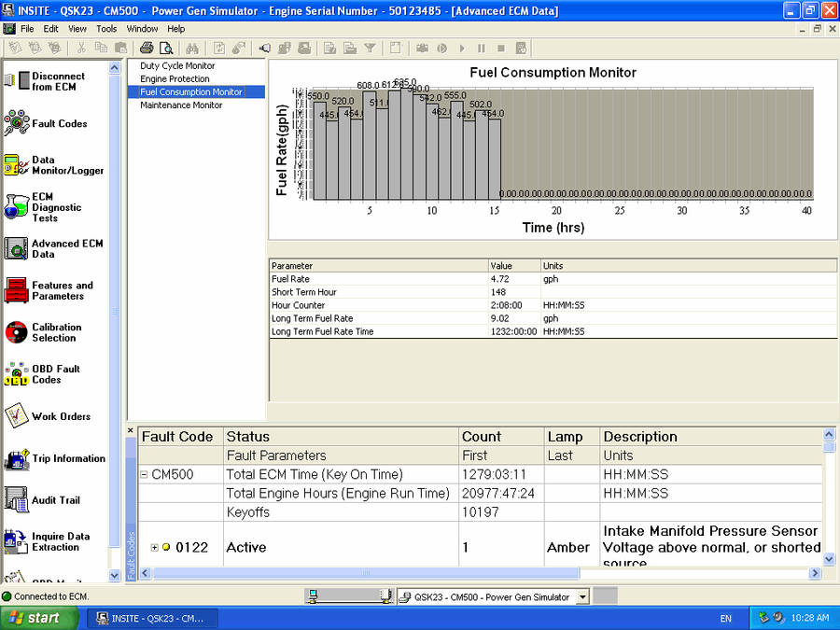The image size is (840, 630).
Task: Expand fault code 0122 details
Action: click(155, 547)
